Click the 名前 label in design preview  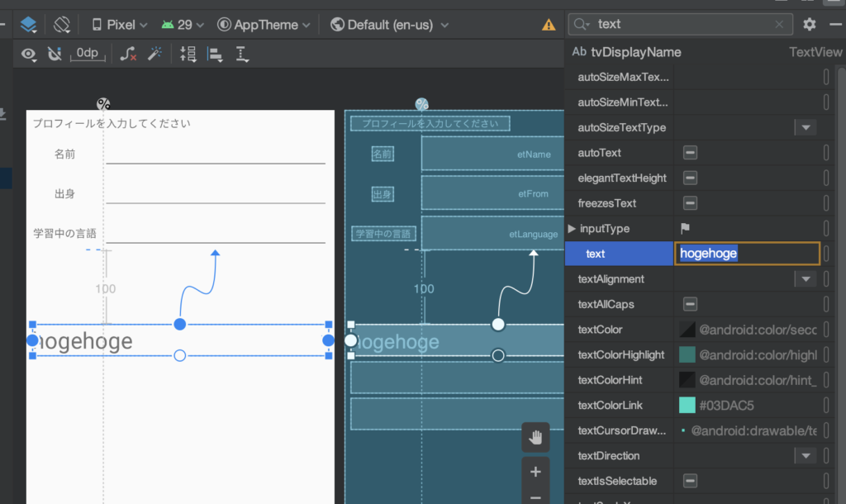64,155
